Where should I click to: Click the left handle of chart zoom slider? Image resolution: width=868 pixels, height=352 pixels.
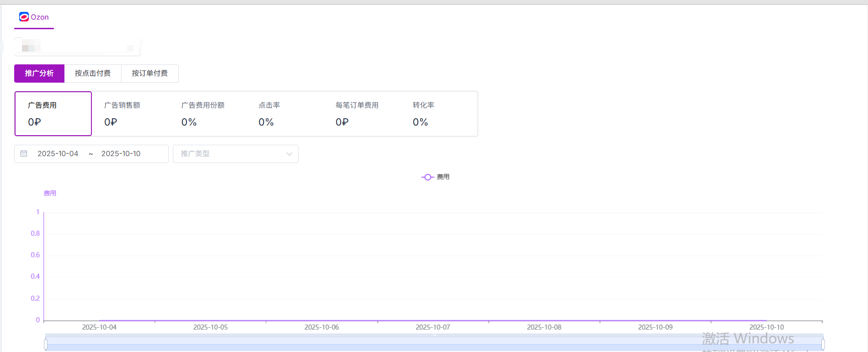(x=46, y=344)
